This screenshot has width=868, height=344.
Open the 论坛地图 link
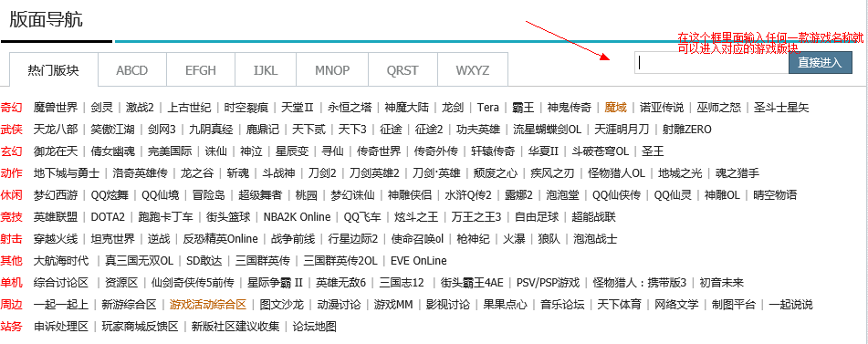(x=314, y=327)
